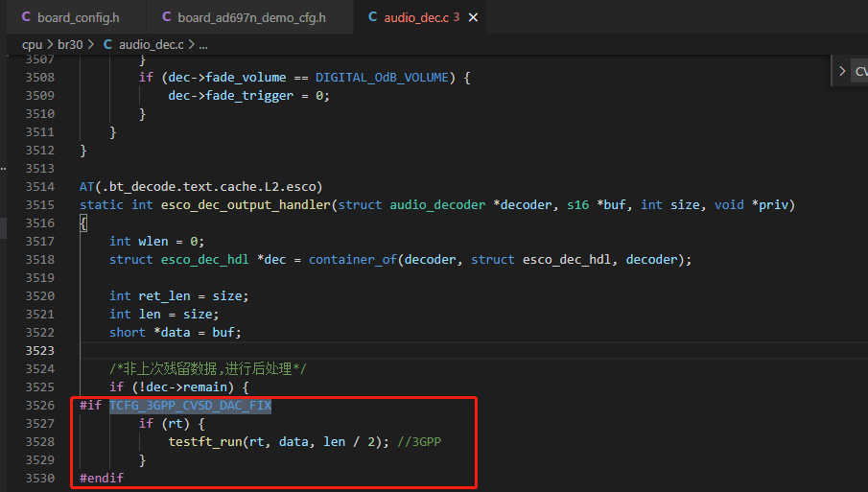This screenshot has width=868, height=492.
Task: Close the audio_dec.c tab
Action: 473,17
